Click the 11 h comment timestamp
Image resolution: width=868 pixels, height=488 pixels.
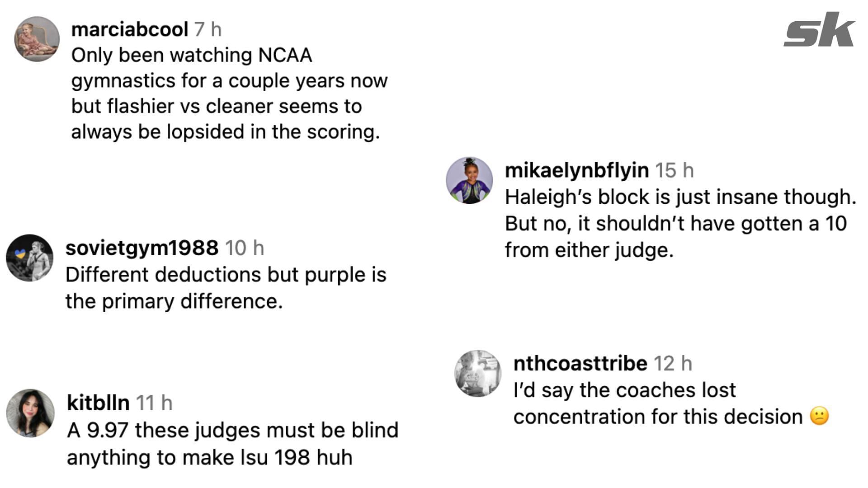(x=154, y=403)
